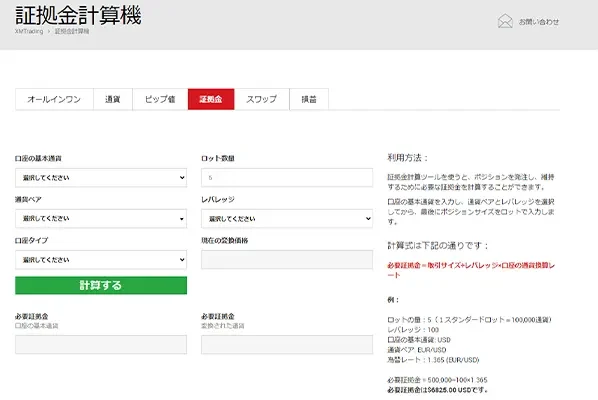Click the 計算式は下記の通りです heading
Image resolution: width=598 pixels, height=400 pixels.
tap(437, 246)
